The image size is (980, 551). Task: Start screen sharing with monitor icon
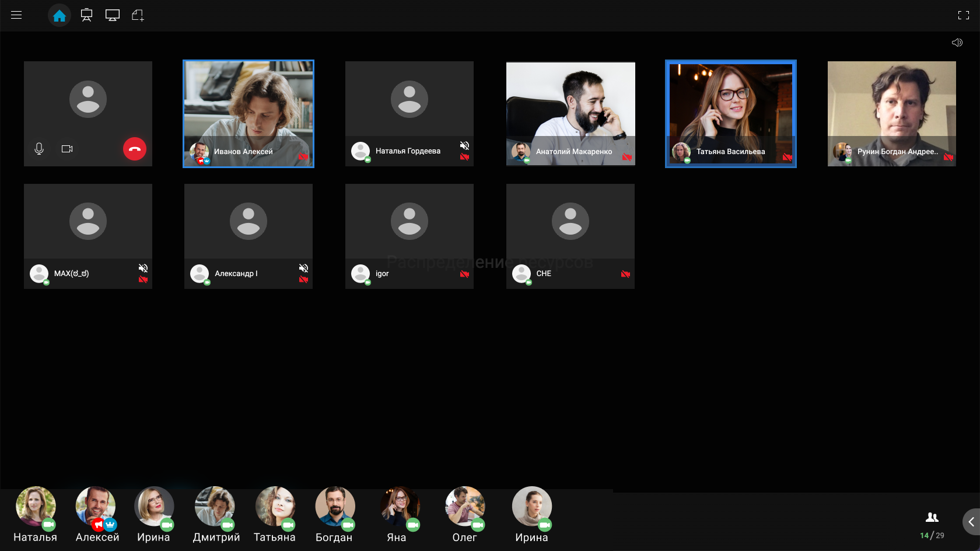(113, 16)
